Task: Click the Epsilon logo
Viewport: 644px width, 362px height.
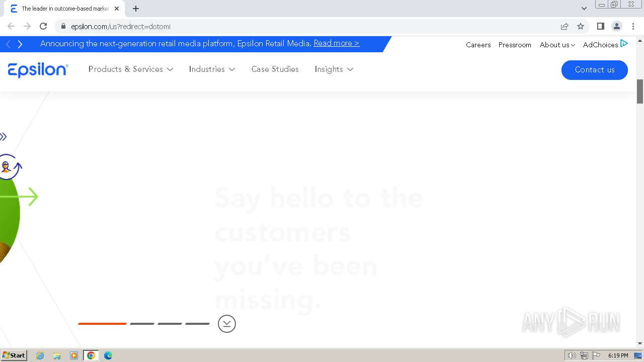Action: [38, 70]
